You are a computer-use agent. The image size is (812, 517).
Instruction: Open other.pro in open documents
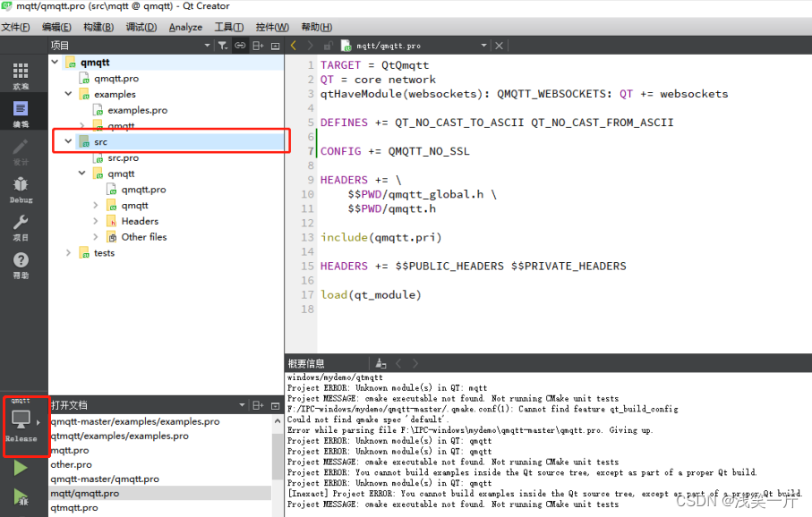pos(71,465)
